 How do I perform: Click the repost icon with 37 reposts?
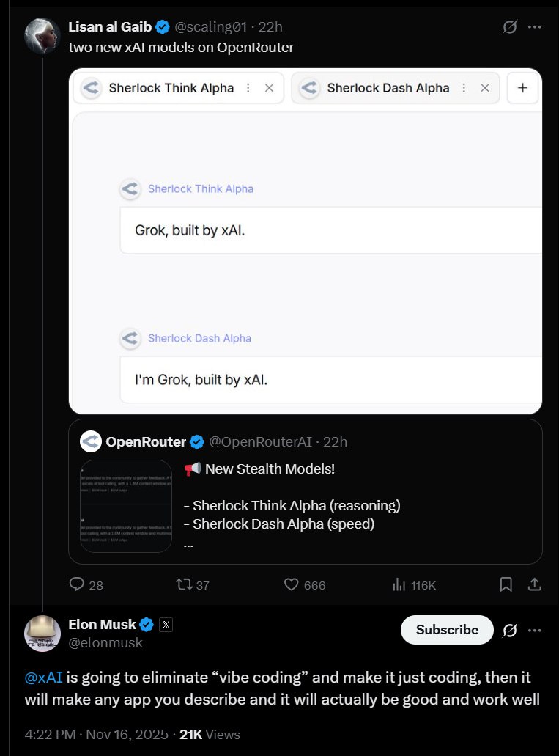183,584
